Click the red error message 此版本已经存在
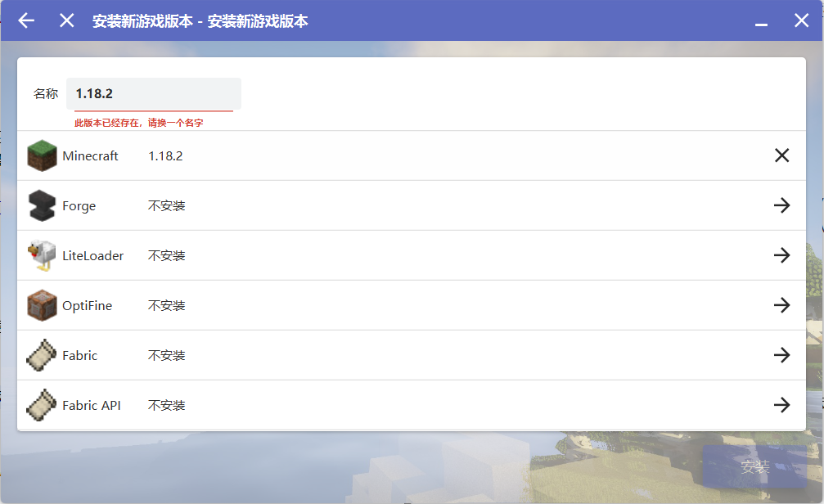824x504 pixels. (139, 123)
